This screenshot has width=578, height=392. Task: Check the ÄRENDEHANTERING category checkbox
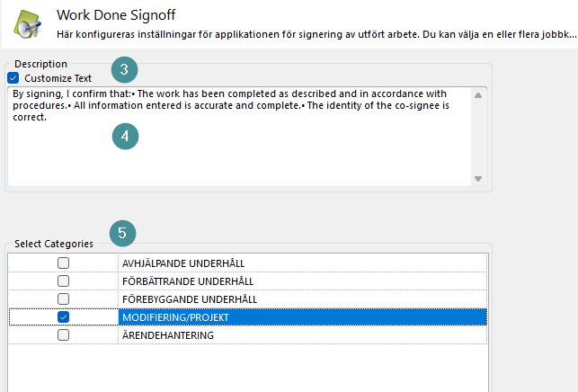tap(64, 334)
